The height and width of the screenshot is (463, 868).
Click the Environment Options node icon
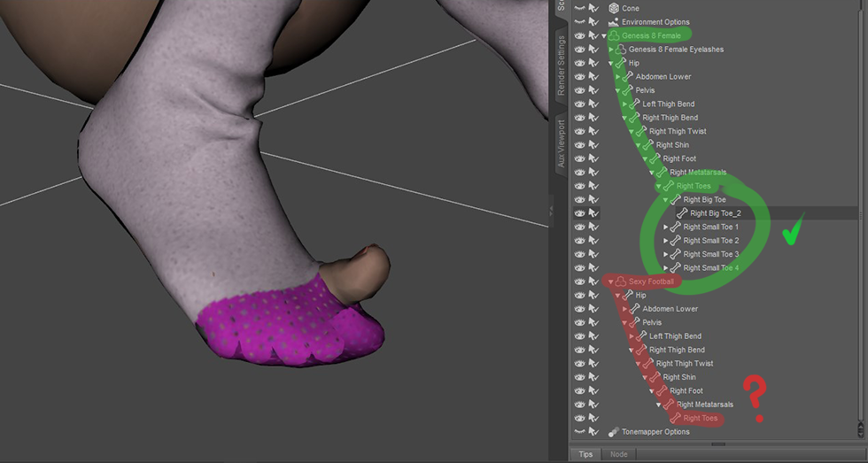click(x=613, y=22)
